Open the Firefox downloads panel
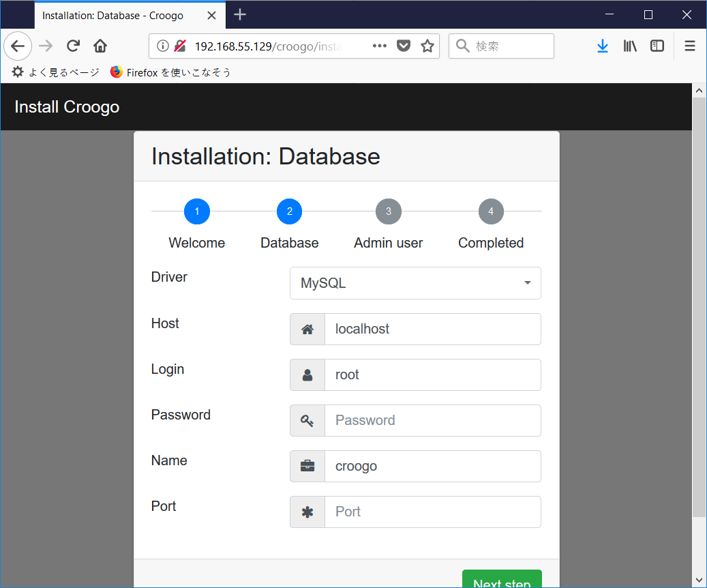707x588 pixels. click(x=602, y=46)
